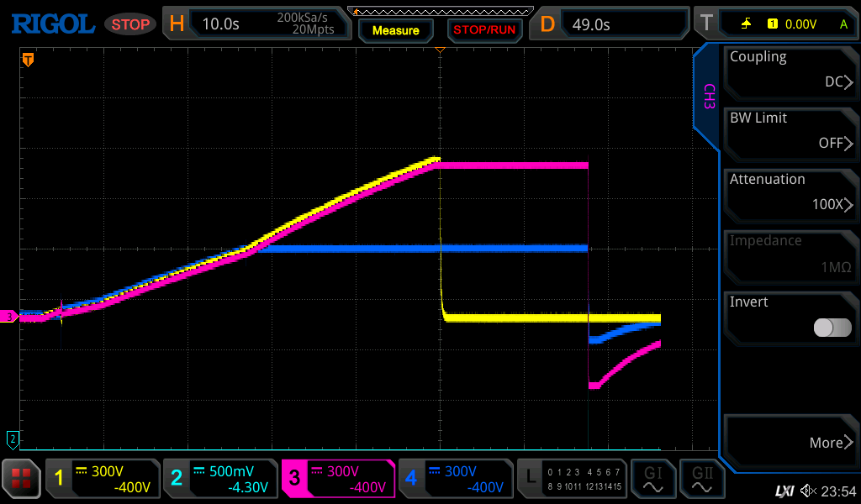The width and height of the screenshot is (861, 504).
Task: Open the GI waveform generator icon
Action: pos(653,479)
